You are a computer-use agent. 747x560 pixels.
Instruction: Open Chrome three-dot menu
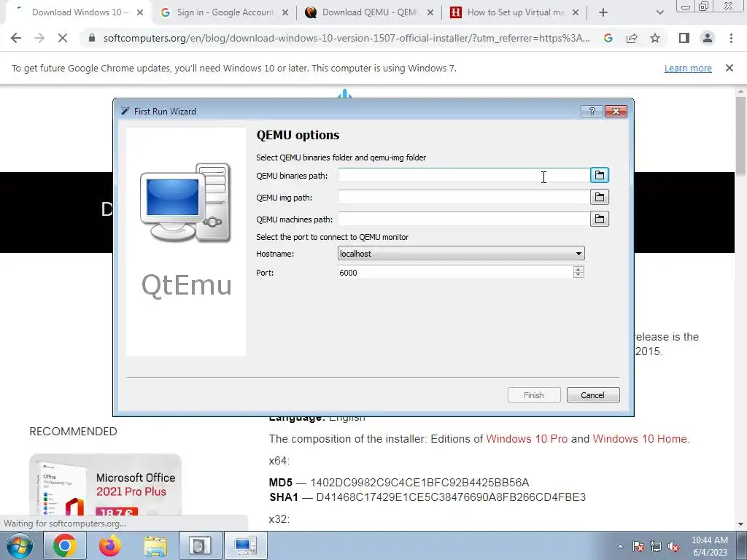pos(731,38)
